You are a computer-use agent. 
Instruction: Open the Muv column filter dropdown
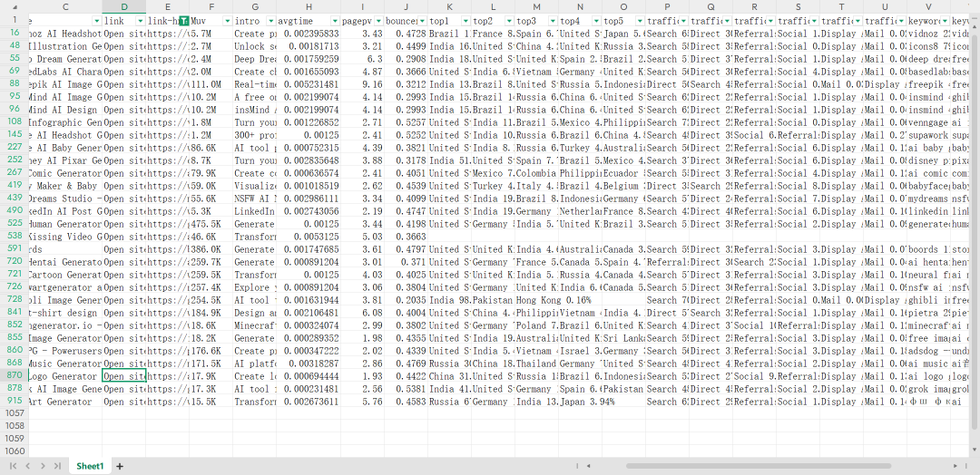tap(228, 21)
